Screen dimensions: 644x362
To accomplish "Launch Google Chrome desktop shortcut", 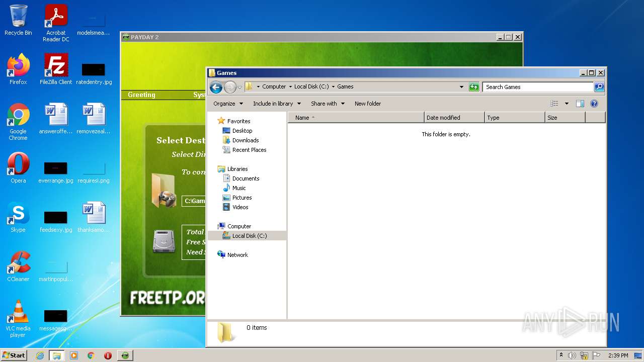I will [18, 122].
